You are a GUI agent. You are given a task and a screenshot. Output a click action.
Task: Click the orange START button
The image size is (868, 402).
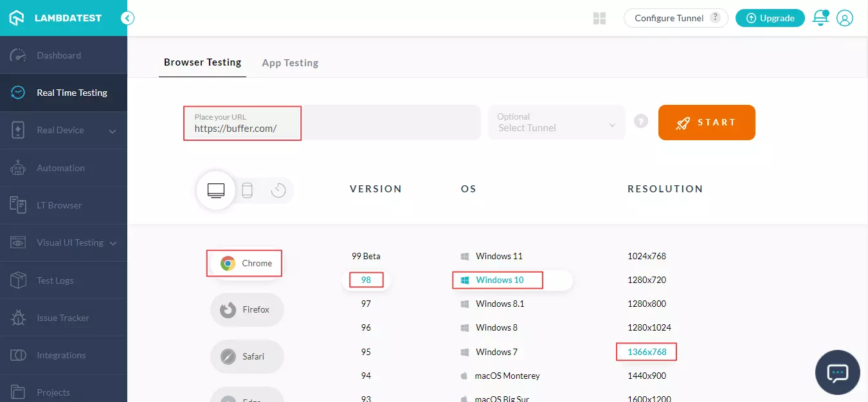pyautogui.click(x=706, y=122)
